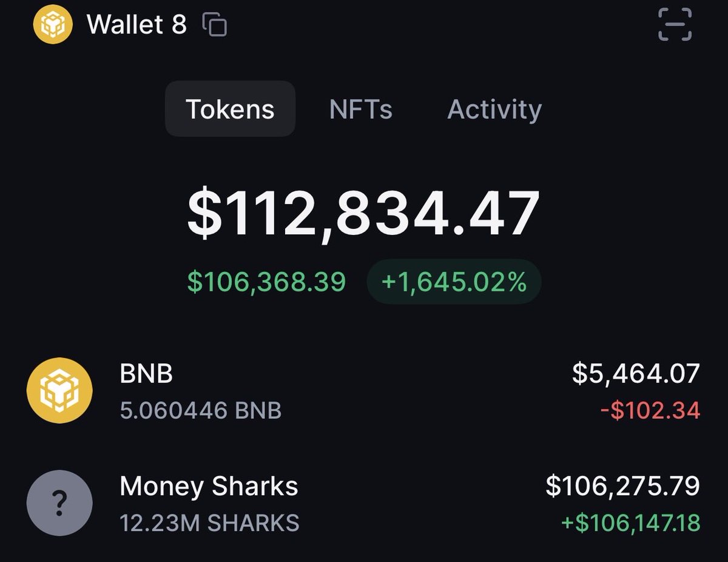Click the Money Sharks question mark icon
The width and height of the screenshot is (728, 562).
click(59, 503)
